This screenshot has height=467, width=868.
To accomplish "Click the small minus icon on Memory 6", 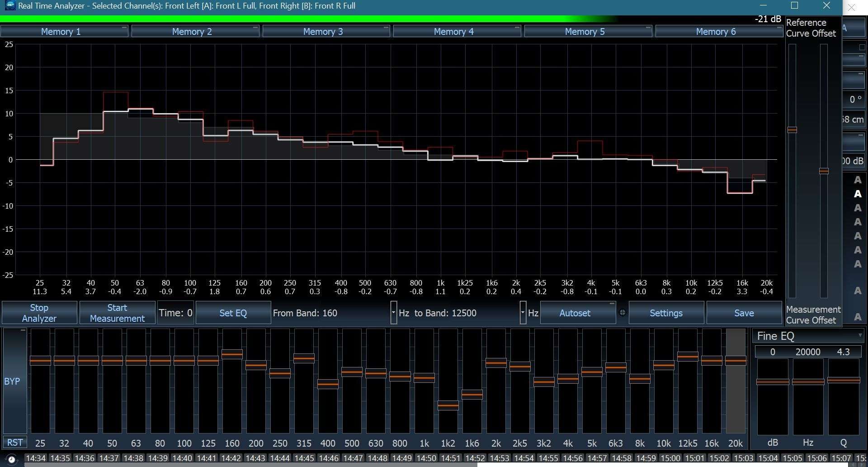I will click(x=778, y=28).
